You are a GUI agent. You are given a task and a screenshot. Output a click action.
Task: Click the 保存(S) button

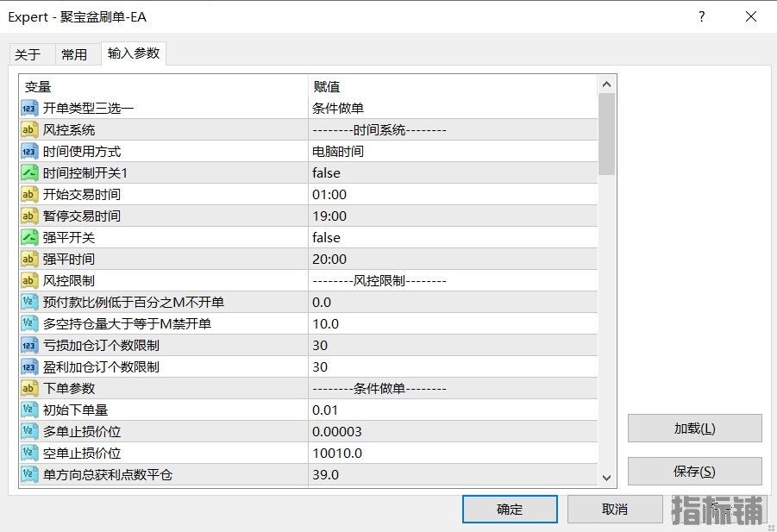[694, 472]
